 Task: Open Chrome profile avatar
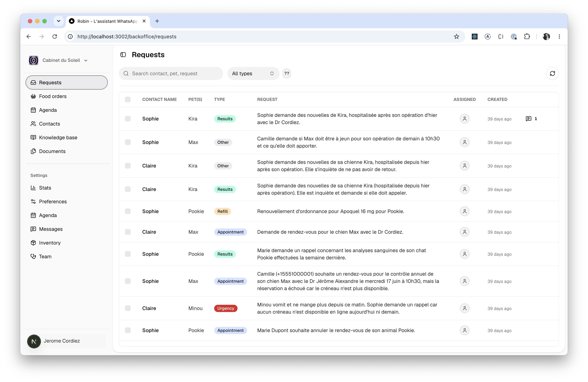pos(546,37)
